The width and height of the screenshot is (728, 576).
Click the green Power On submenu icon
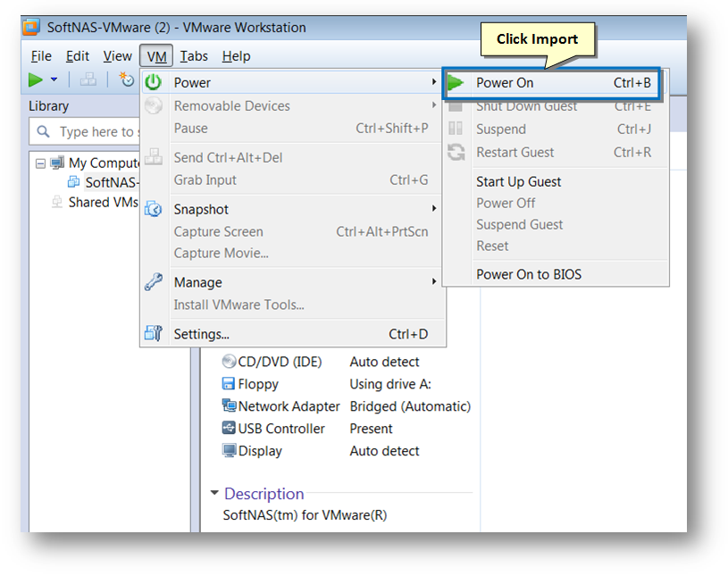pos(456,83)
